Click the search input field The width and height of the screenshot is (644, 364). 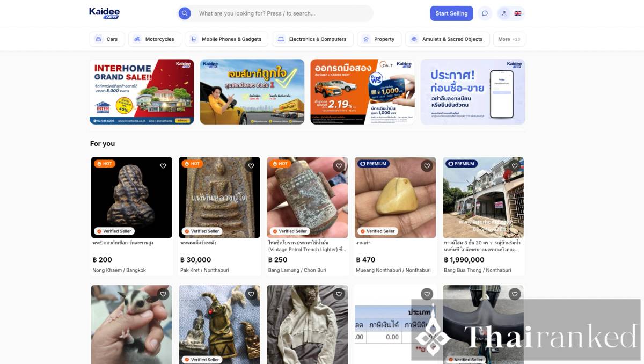[275, 13]
